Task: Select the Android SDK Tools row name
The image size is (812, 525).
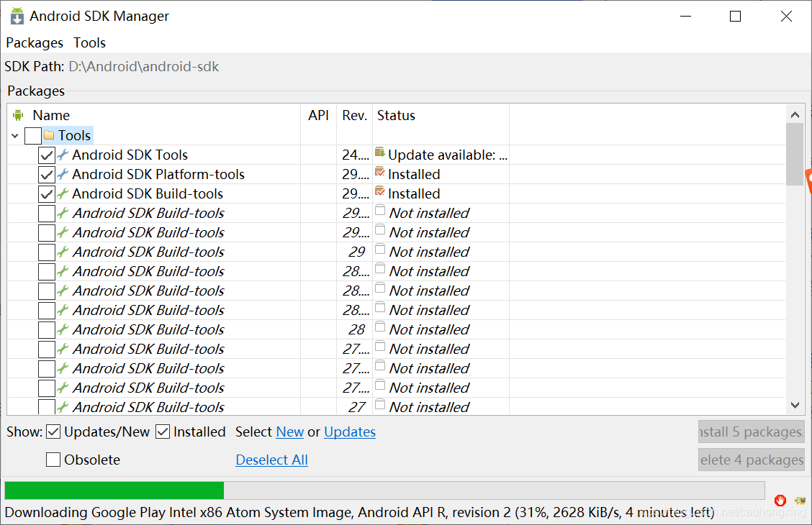Action: pos(130,155)
